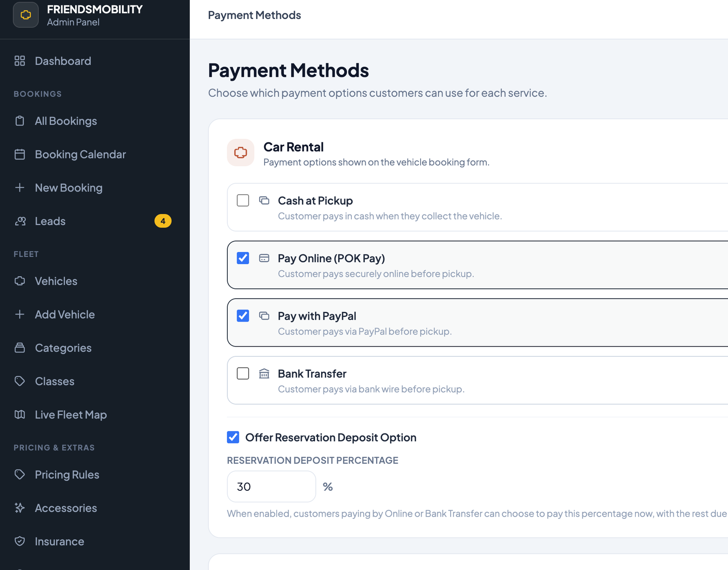Click the Pay with PayPal label
The width and height of the screenshot is (728, 570).
[317, 316]
